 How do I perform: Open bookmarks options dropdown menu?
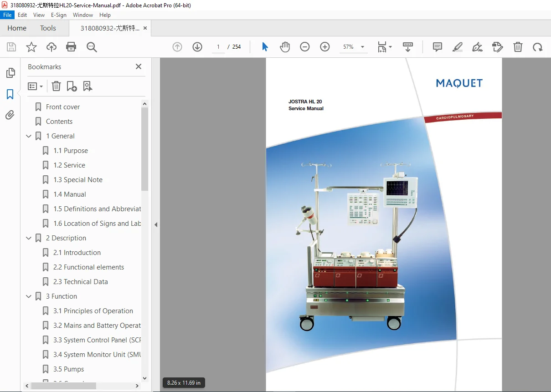[35, 86]
